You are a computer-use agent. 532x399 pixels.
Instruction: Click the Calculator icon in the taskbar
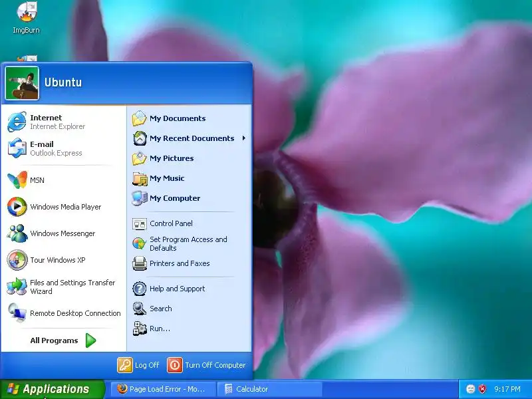click(229, 389)
